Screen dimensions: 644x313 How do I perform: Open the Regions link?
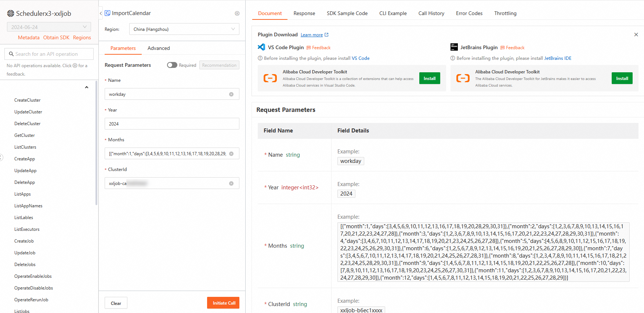click(x=82, y=37)
